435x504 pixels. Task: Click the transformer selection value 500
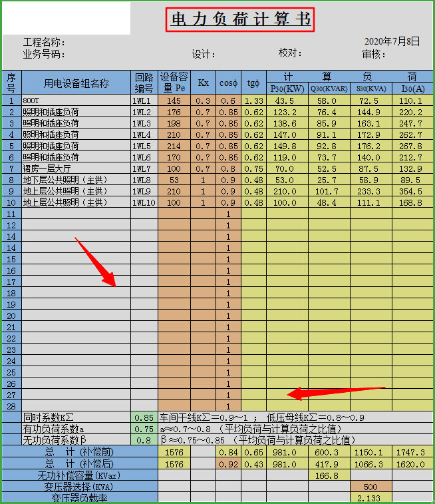point(371,486)
